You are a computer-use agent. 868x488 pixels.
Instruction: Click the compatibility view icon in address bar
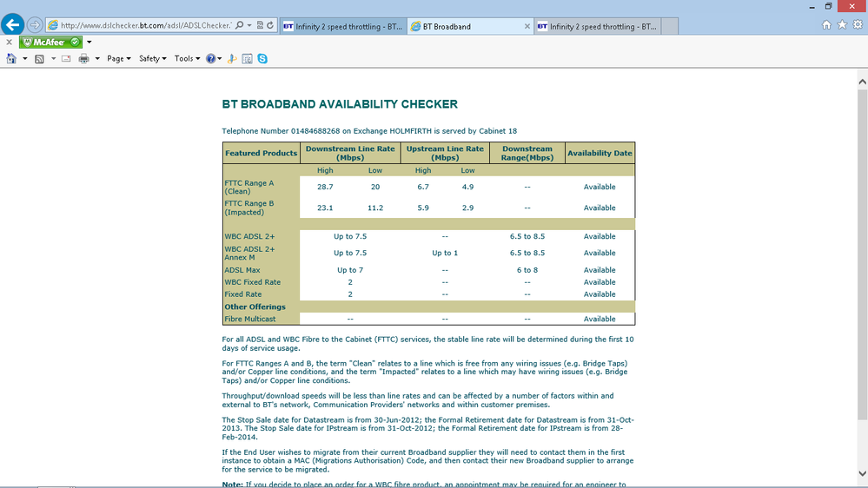tap(260, 25)
